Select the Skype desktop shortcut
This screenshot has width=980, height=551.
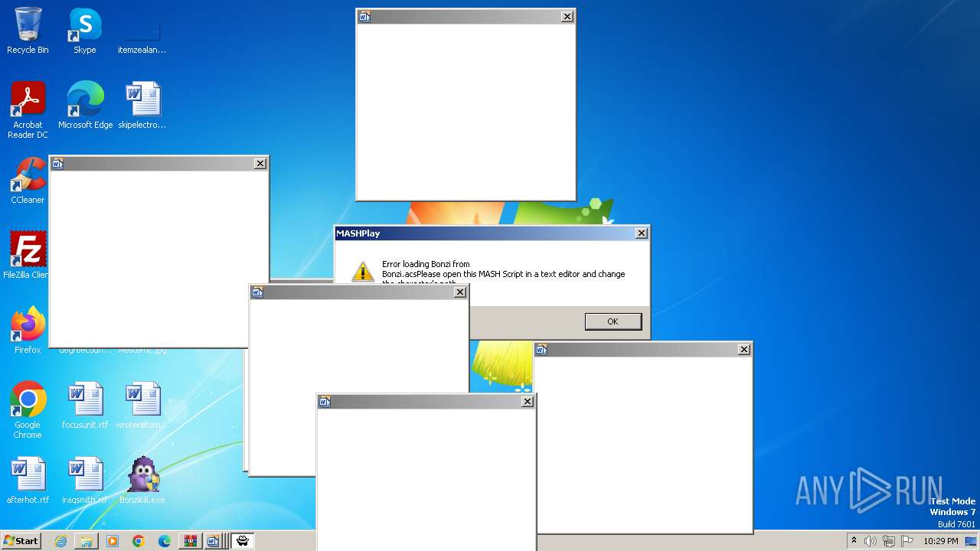(x=85, y=31)
